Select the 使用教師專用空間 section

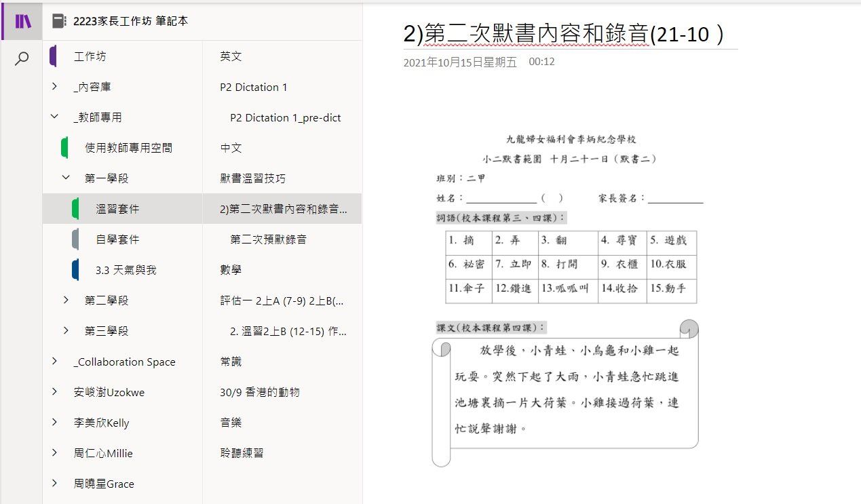pos(128,148)
